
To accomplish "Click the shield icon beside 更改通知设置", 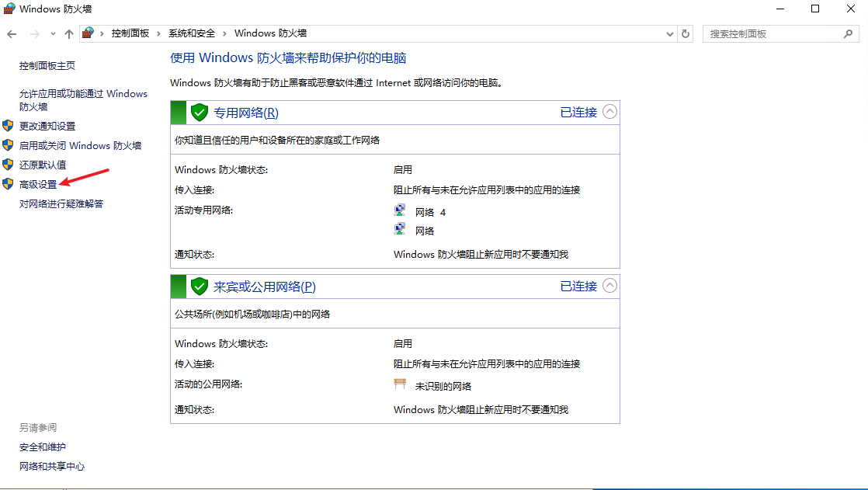I will point(8,126).
